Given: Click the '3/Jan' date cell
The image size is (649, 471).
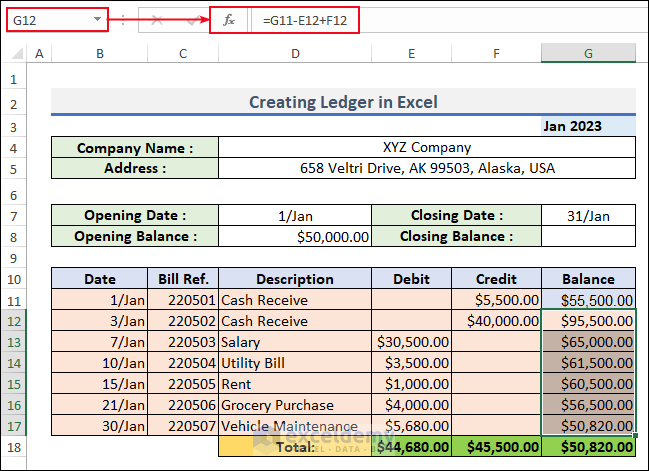Looking at the screenshot, I should (x=100, y=321).
